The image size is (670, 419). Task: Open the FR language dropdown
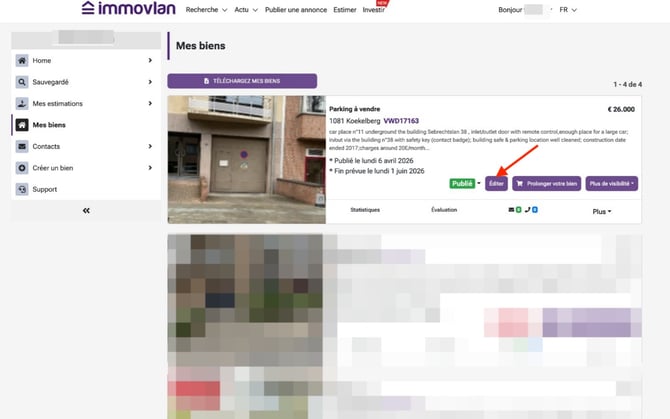coord(568,9)
